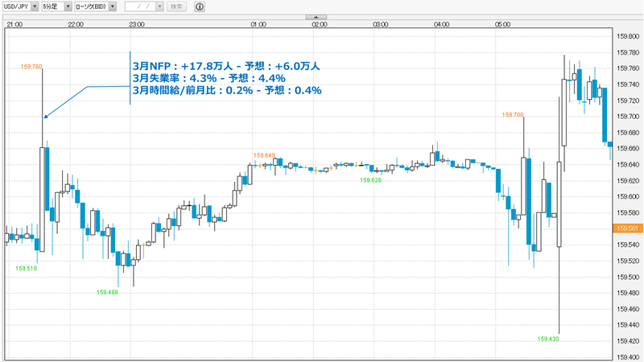The width and height of the screenshot is (644, 362).
Task: Click the 159.620 price axis label
Action: click(x=628, y=180)
